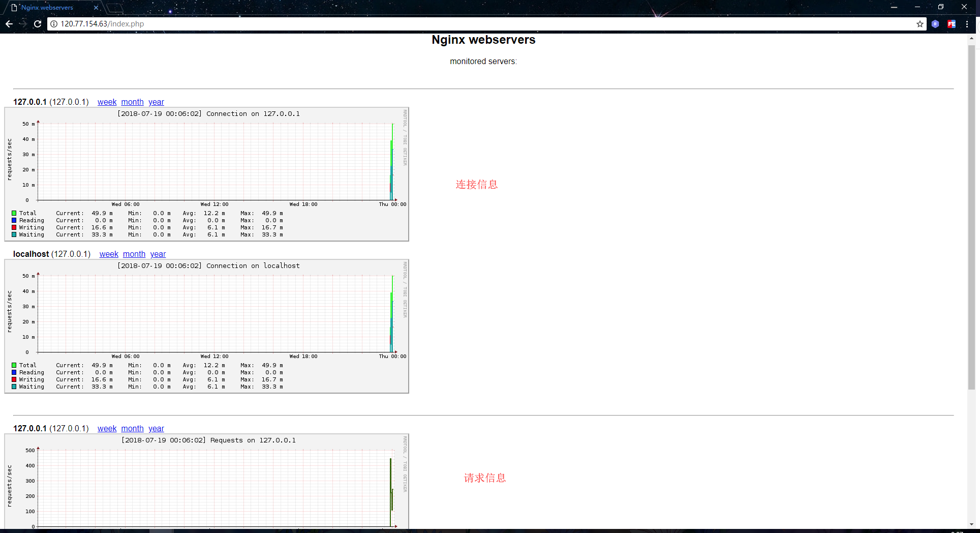Go back to the previous page
Viewport: 980px width, 533px height.
9,23
